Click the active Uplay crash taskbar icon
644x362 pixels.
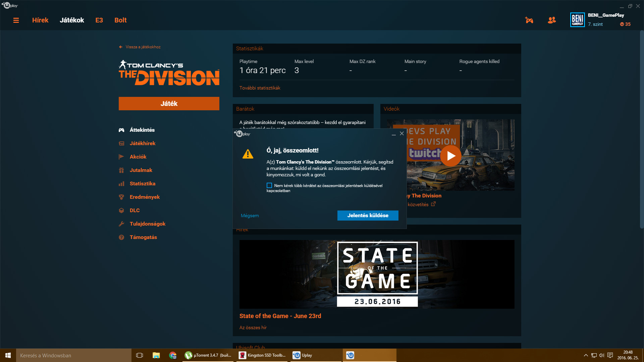pyautogui.click(x=370, y=355)
